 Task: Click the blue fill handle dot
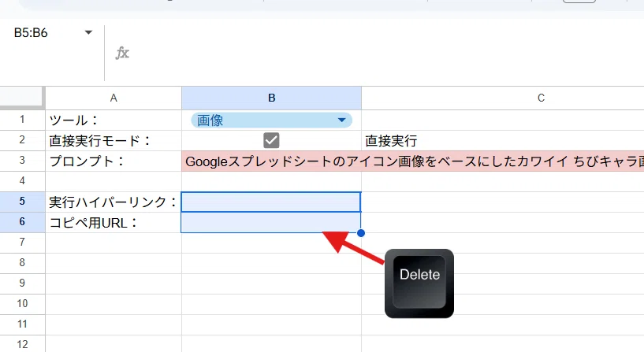point(361,233)
